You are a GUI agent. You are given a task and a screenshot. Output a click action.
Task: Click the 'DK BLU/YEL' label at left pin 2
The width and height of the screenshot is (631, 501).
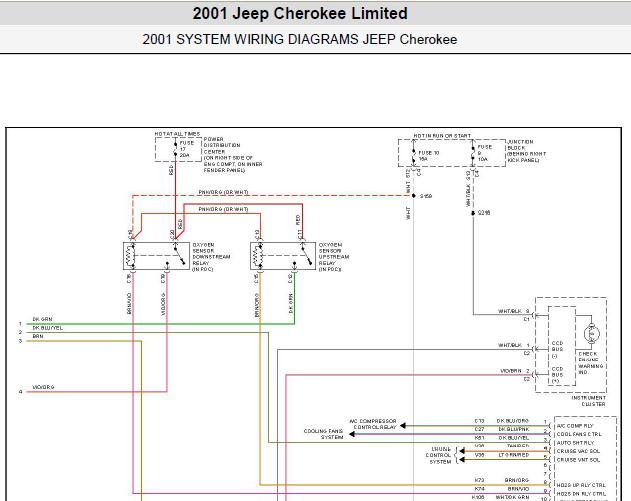[47, 328]
